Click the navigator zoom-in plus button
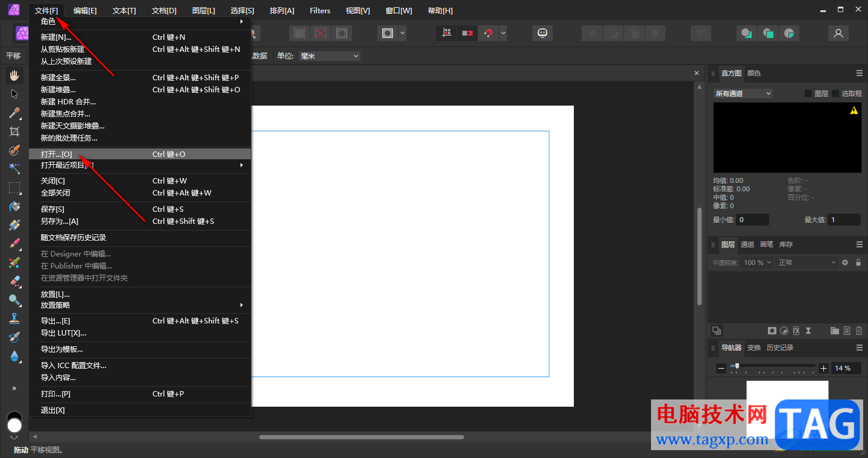 coord(824,368)
